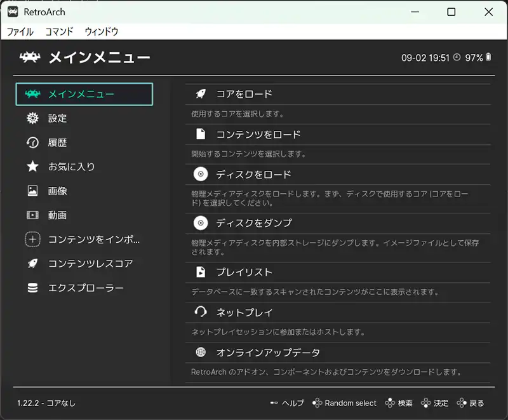
Task: Select エクスプローラー in the sidebar
Action: (x=86, y=288)
